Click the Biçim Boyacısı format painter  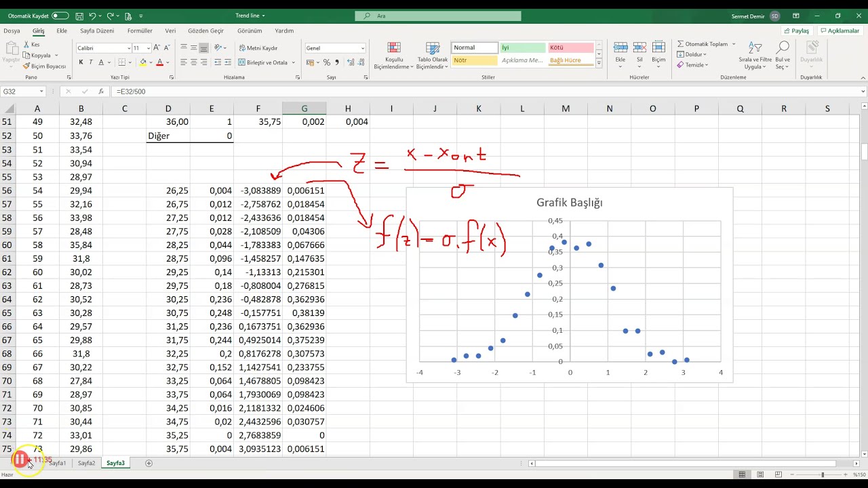click(x=44, y=66)
